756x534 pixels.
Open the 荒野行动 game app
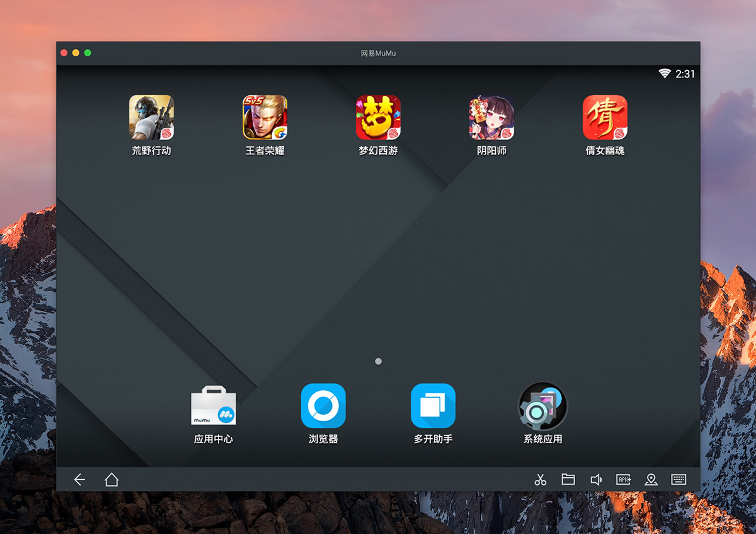[151, 117]
